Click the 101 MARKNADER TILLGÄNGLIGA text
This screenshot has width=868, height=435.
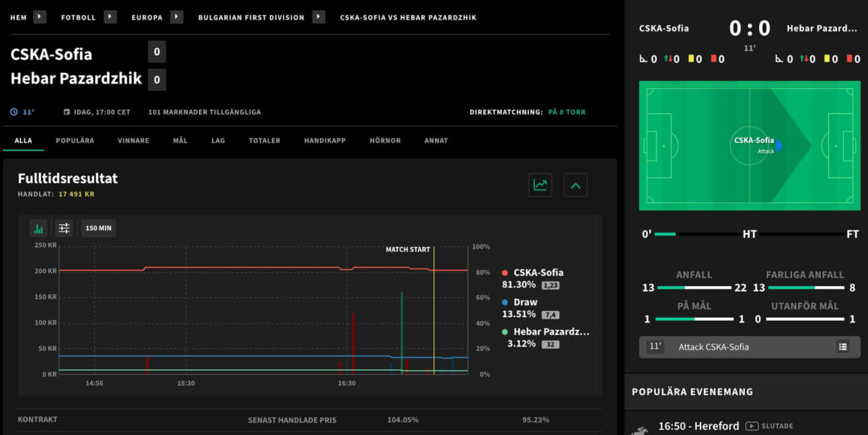(205, 112)
